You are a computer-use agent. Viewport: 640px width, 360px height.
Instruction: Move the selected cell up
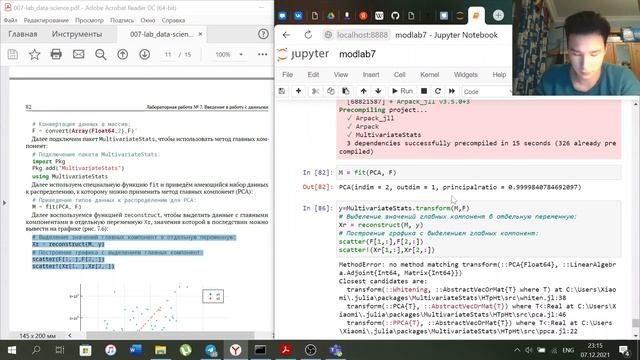[x=363, y=91]
